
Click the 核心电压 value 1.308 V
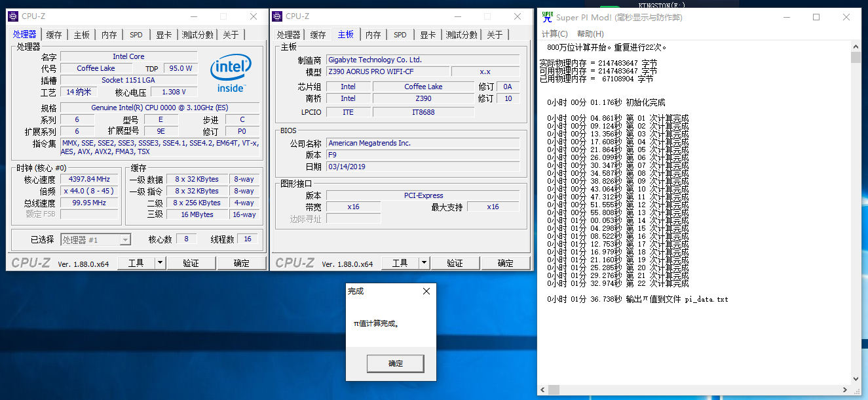(x=174, y=92)
